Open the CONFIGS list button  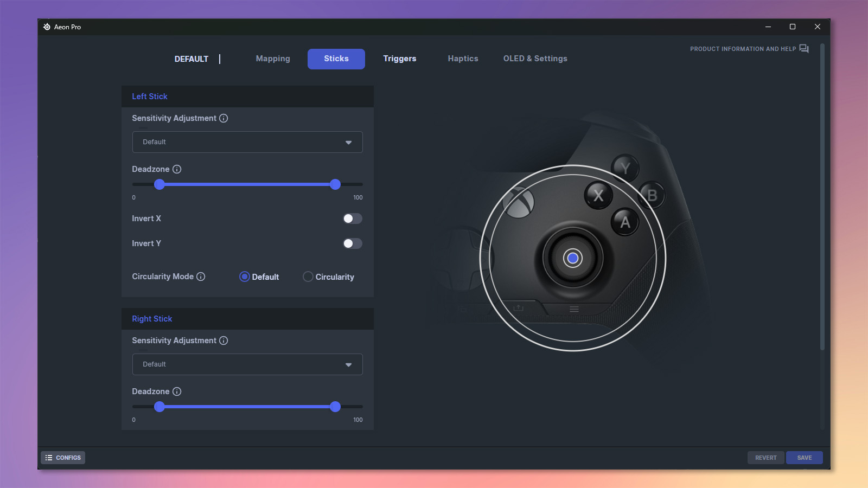(63, 458)
